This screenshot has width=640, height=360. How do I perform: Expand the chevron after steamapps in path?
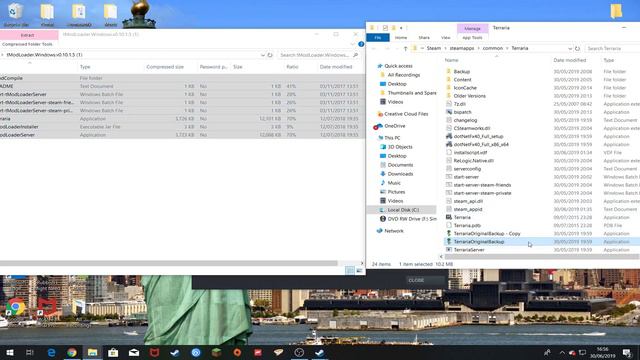coord(478,49)
